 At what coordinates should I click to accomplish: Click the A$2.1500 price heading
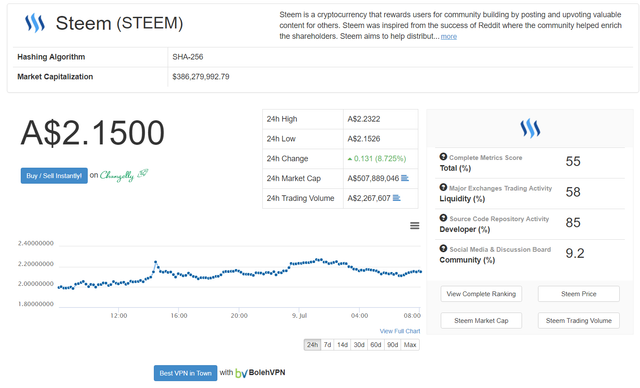pyautogui.click(x=93, y=133)
